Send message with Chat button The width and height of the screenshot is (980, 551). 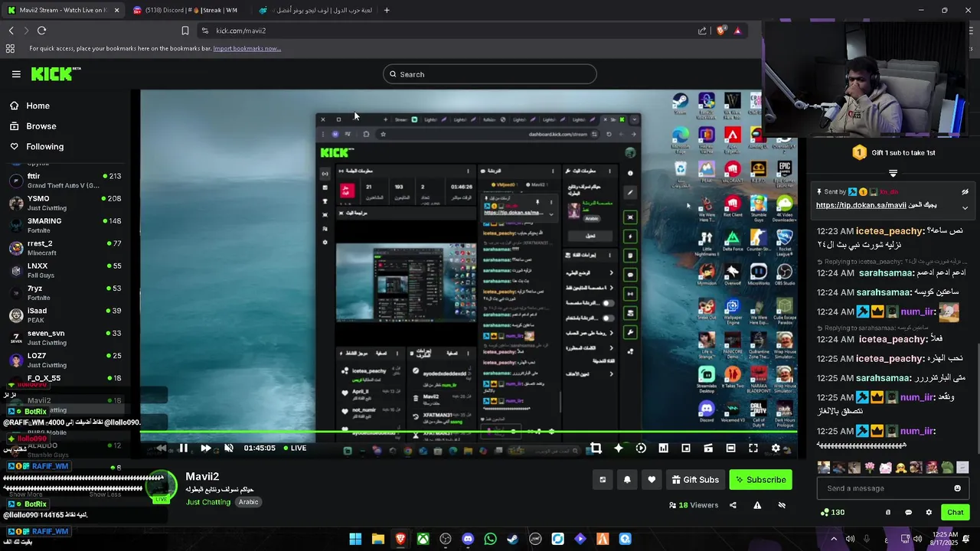[x=955, y=512]
